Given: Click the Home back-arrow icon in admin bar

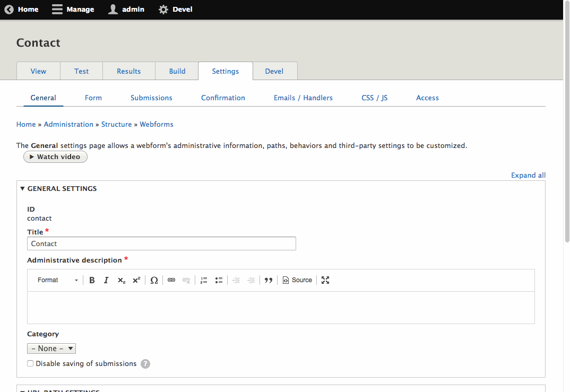Looking at the screenshot, I should pyautogui.click(x=9, y=10).
